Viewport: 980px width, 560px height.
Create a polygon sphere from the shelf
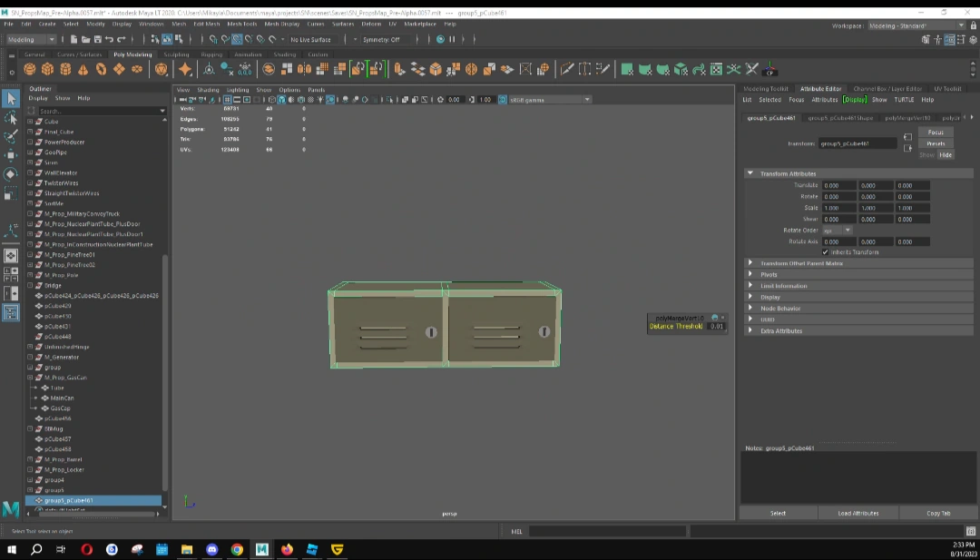click(30, 69)
